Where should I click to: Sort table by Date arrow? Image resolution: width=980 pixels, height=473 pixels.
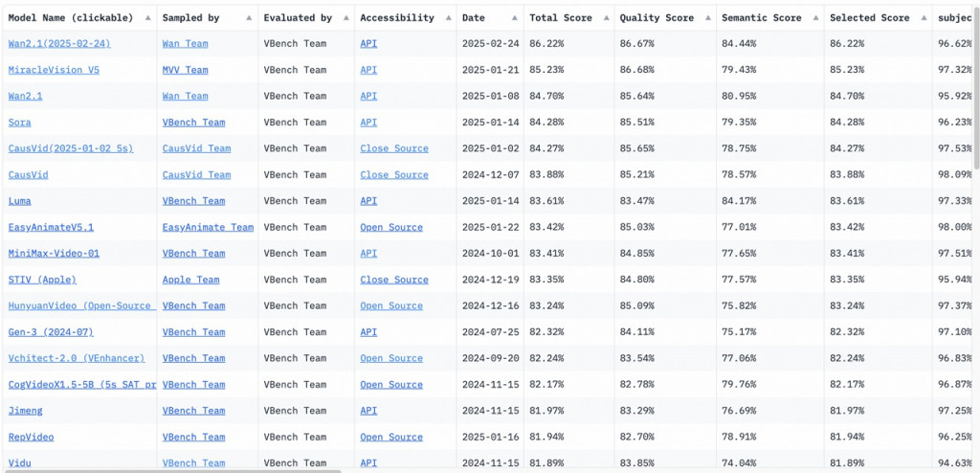[514, 18]
